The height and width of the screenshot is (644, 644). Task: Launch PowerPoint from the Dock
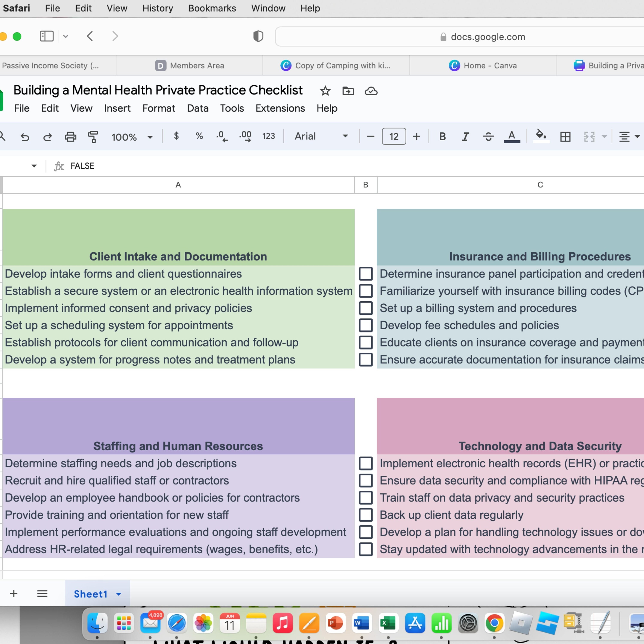click(336, 623)
